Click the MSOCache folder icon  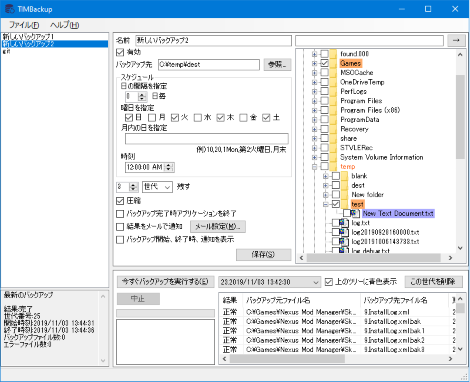pyautogui.click(x=333, y=73)
